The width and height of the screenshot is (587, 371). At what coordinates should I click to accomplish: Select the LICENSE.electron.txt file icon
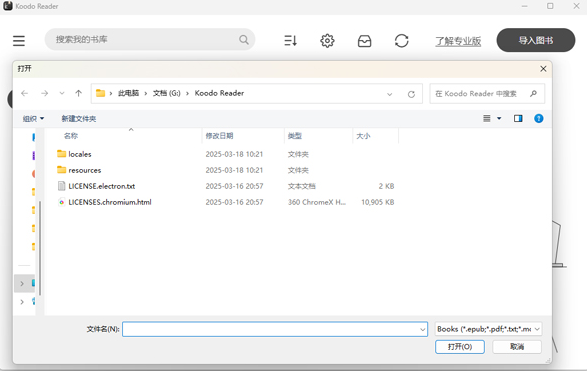61,186
